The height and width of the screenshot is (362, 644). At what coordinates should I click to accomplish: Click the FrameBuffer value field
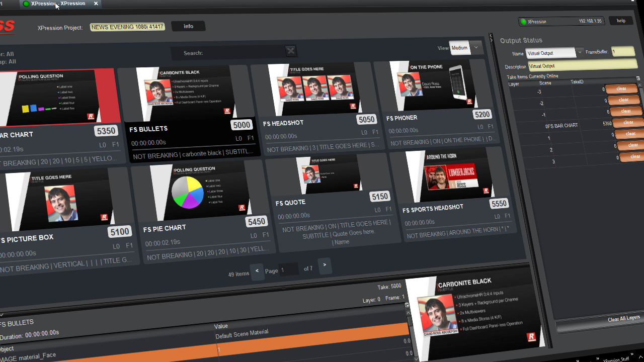tap(622, 51)
